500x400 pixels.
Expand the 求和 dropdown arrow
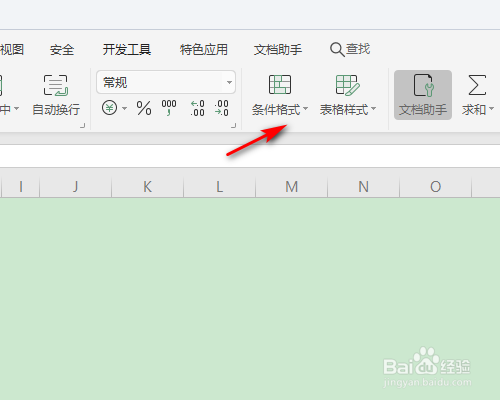(x=491, y=108)
